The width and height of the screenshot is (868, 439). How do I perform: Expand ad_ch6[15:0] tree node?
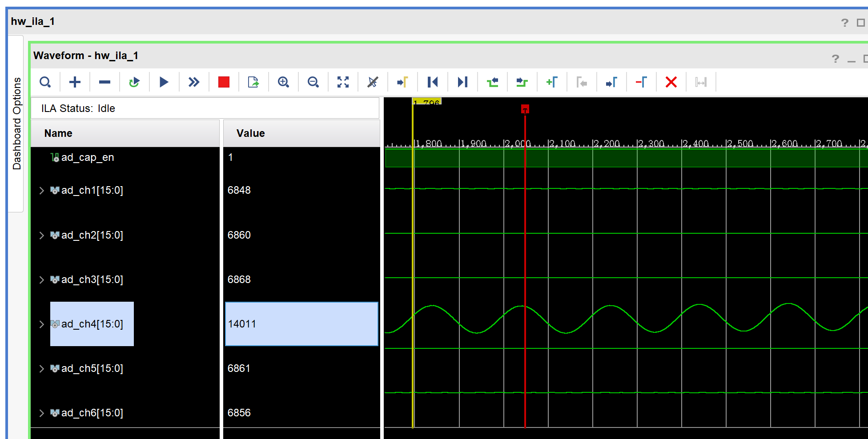point(41,413)
